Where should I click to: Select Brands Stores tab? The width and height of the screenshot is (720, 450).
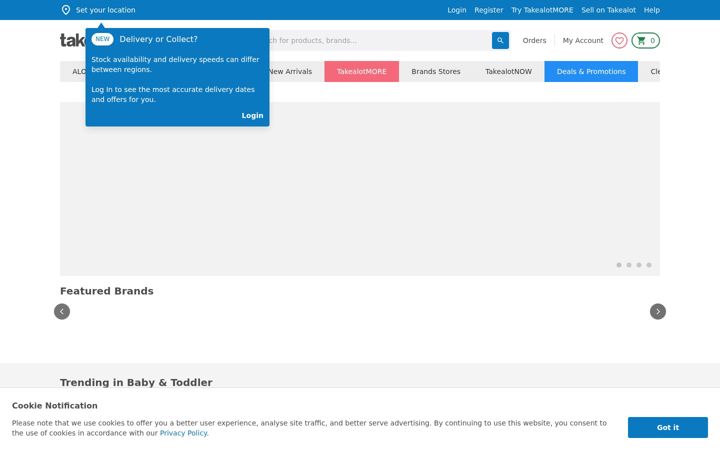pos(436,72)
